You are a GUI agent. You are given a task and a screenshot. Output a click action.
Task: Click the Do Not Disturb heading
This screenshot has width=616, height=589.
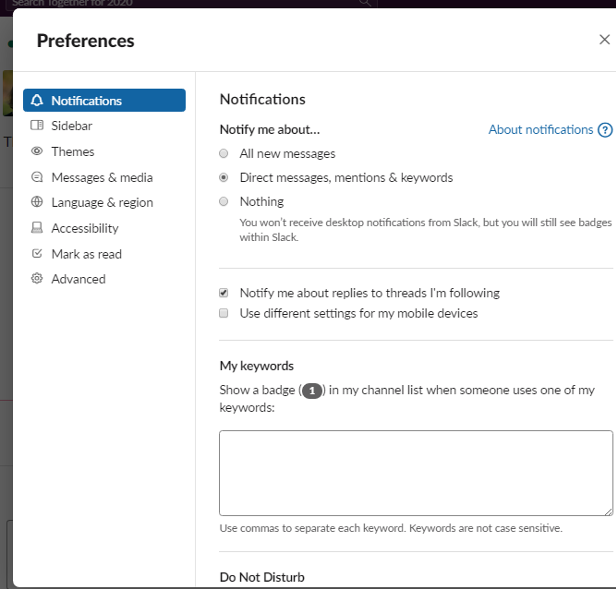pos(262,577)
